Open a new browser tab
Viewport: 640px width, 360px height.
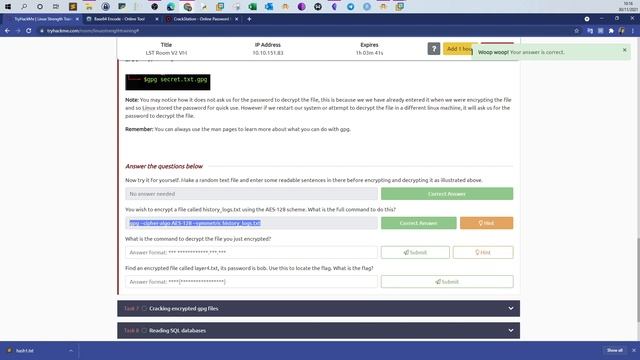[x=249, y=19]
